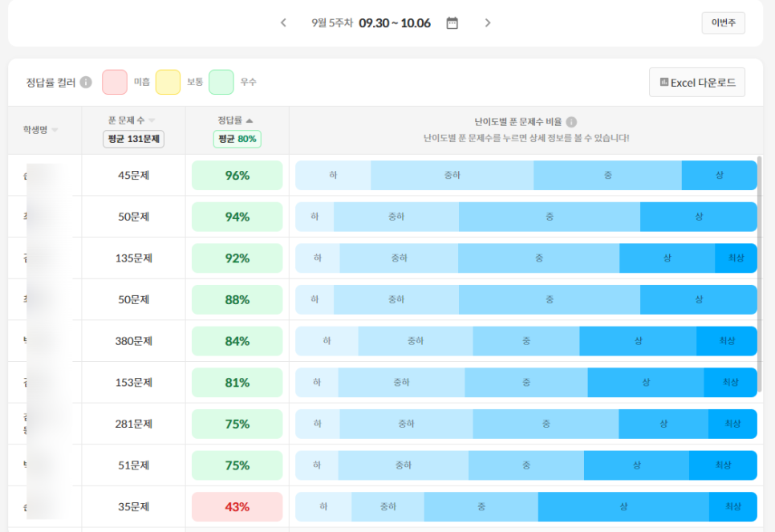Click 중 segment in the 96% row
The image size is (775, 532).
(608, 175)
